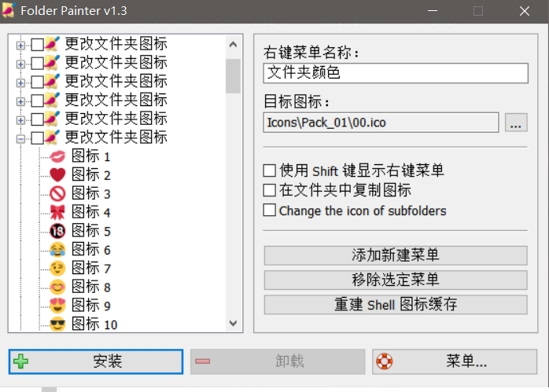The height and width of the screenshot is (392, 549).
Task: Close the Folder Painter window
Action: pos(525,10)
